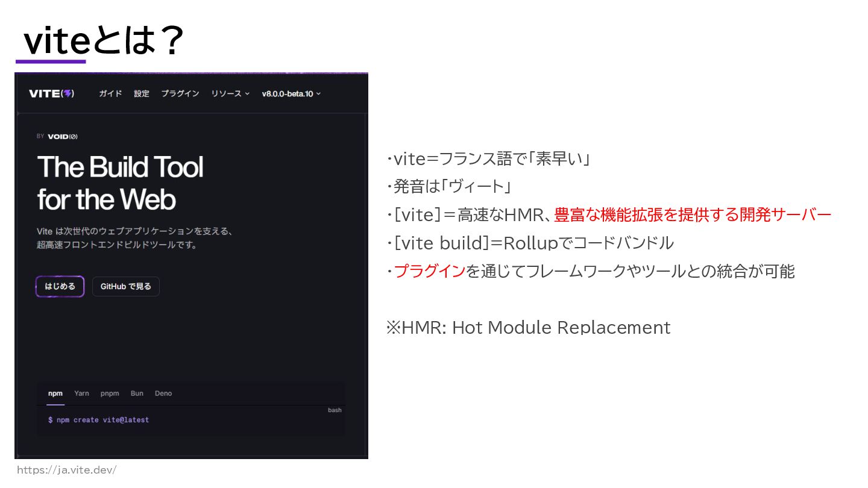Expand the リソース dropdown menu
The image size is (868, 488).
(x=230, y=93)
